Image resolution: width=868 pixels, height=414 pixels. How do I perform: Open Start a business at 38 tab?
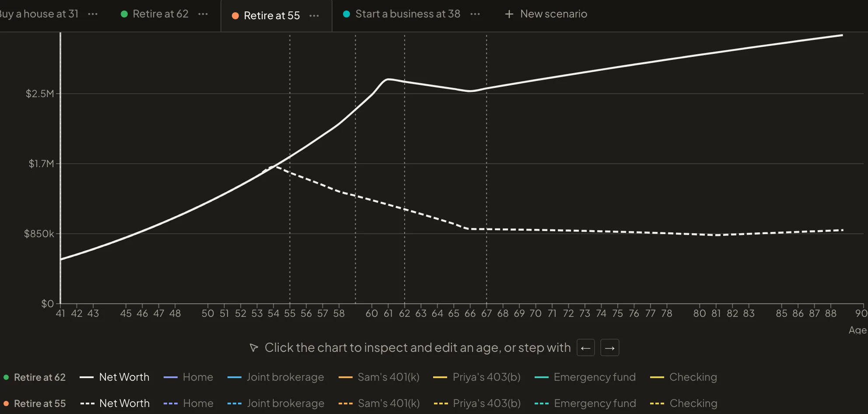402,14
